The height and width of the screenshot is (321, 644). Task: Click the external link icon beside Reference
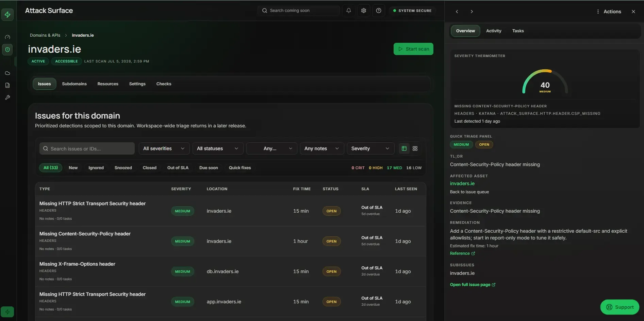(473, 253)
